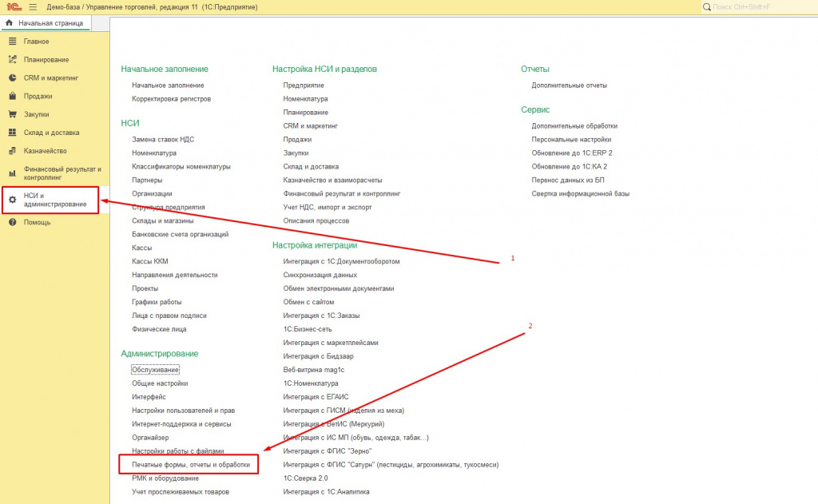818x504 pixels.
Task: Open the Главное section
Action: (36, 42)
